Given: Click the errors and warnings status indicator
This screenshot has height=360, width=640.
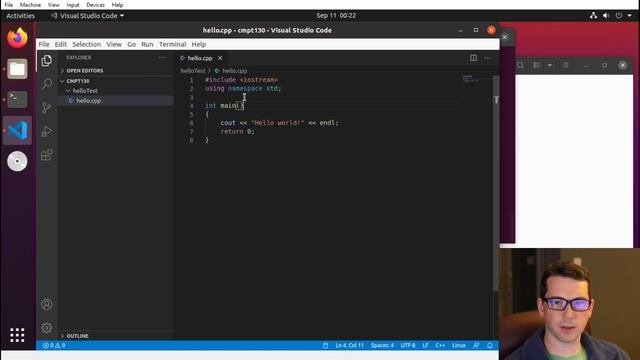Looking at the screenshot, I should (x=54, y=345).
